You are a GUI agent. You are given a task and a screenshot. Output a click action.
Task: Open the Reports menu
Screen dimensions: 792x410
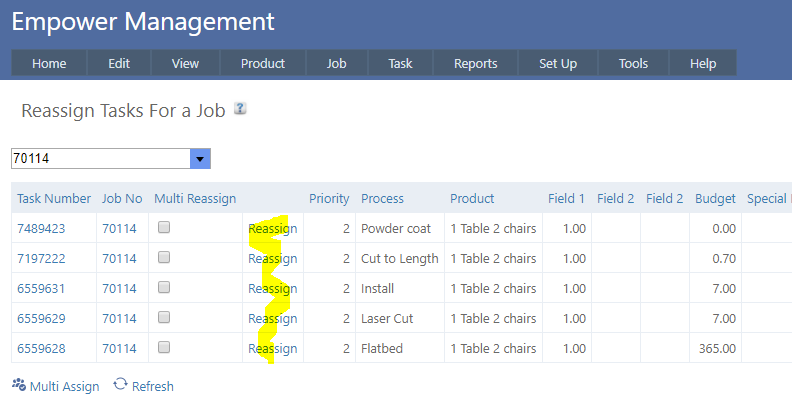475,63
